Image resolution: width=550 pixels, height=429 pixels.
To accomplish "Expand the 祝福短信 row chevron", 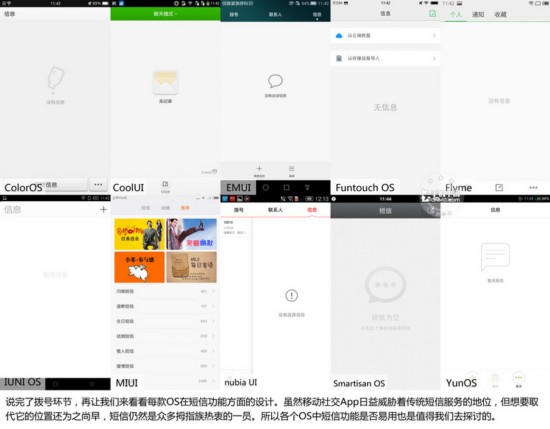I will click(213, 336).
